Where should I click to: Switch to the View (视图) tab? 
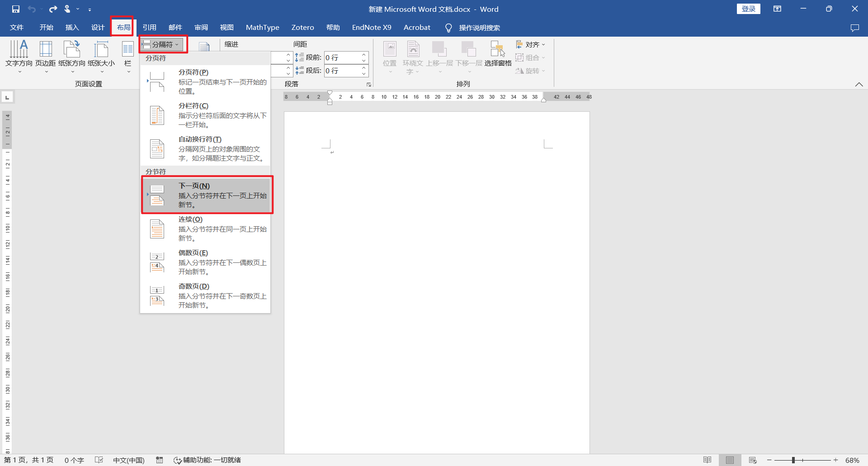coord(227,28)
